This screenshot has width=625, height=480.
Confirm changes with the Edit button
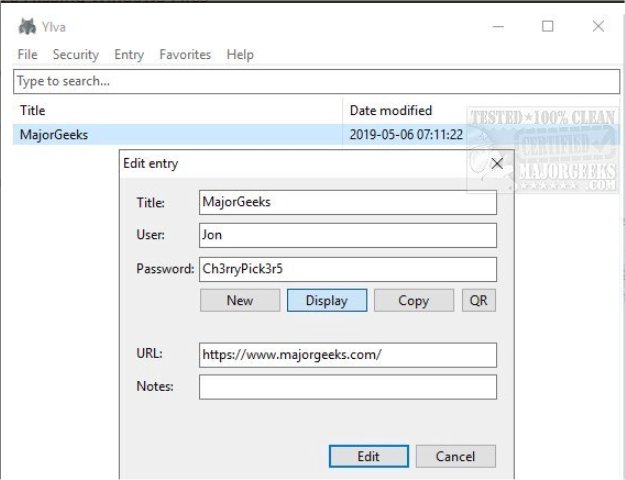369,456
